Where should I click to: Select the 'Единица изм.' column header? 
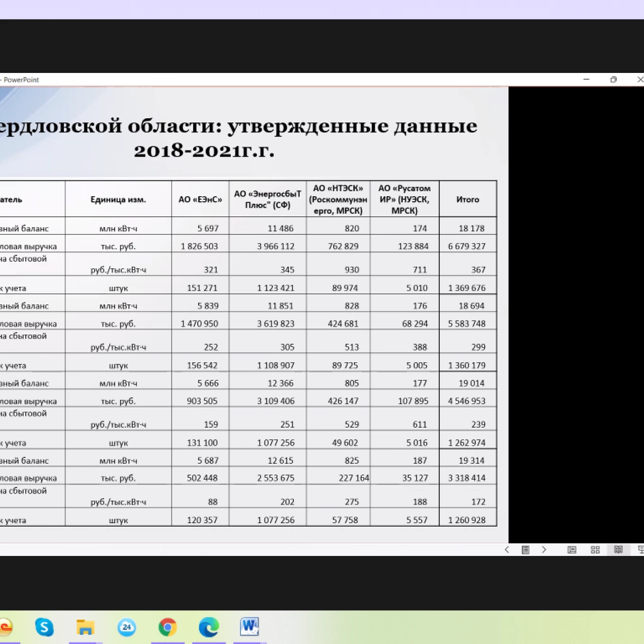(118, 199)
